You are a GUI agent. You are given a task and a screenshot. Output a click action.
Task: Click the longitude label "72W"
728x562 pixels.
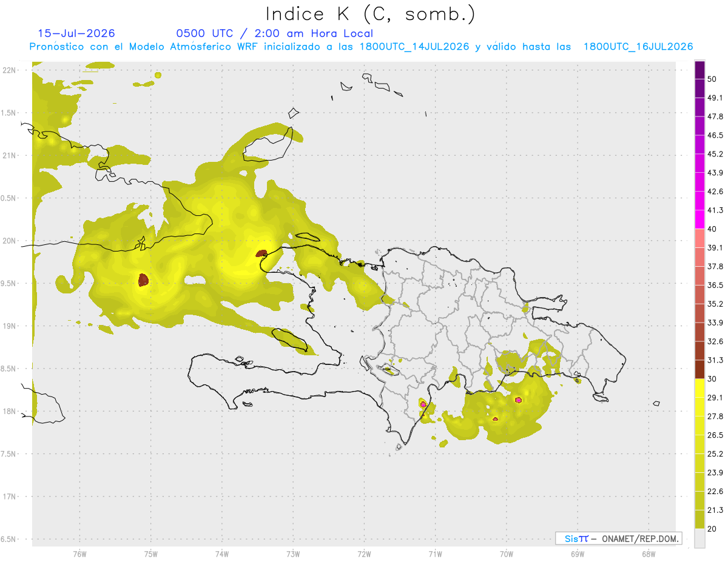pos(364,554)
